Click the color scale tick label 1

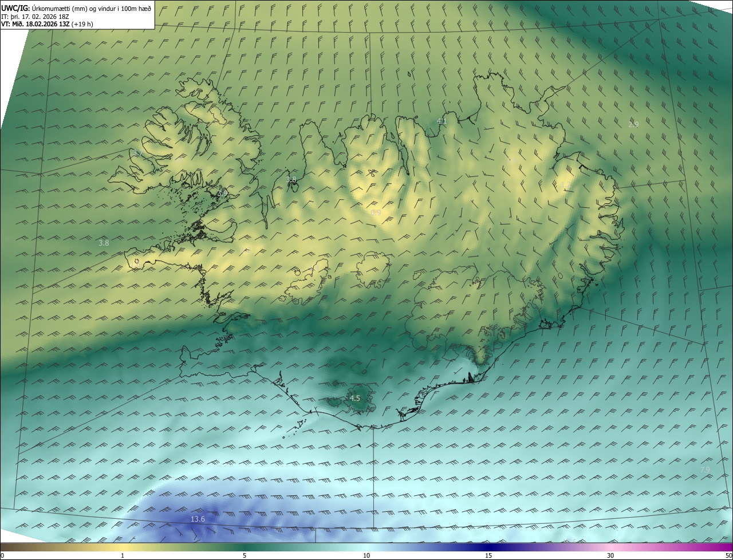tap(123, 555)
